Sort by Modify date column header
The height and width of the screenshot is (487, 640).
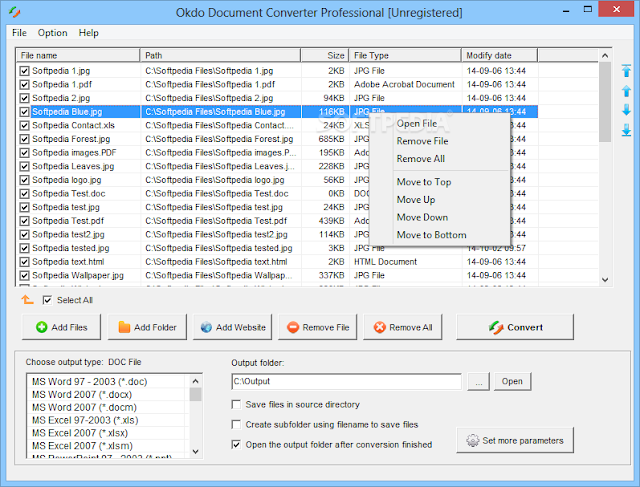[x=500, y=56]
